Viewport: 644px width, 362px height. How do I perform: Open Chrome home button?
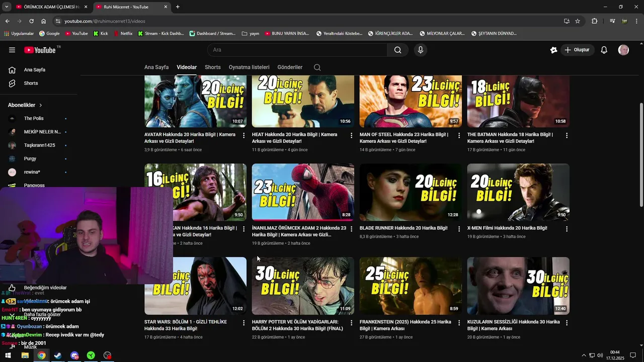44,21
